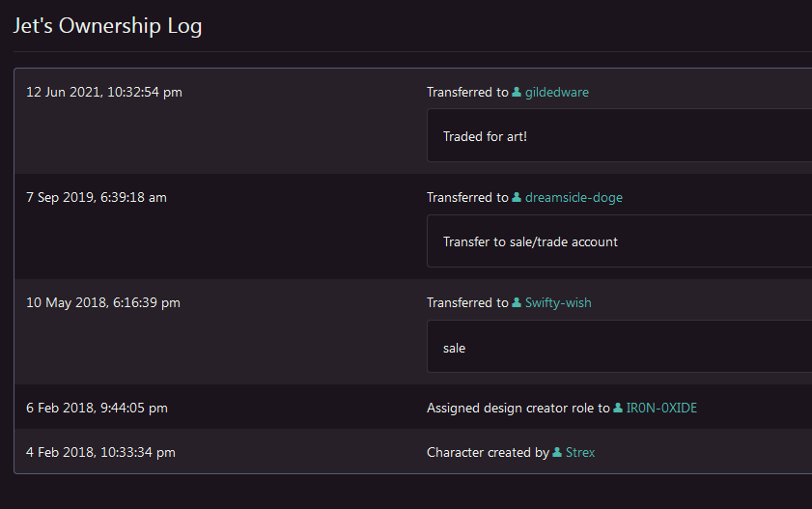Open the Strex creator profile link

580,453
